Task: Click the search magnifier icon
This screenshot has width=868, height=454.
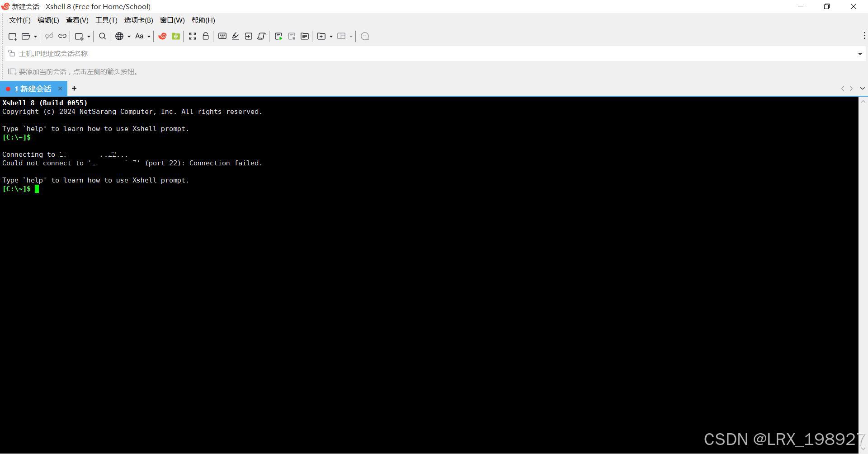Action: 103,36
